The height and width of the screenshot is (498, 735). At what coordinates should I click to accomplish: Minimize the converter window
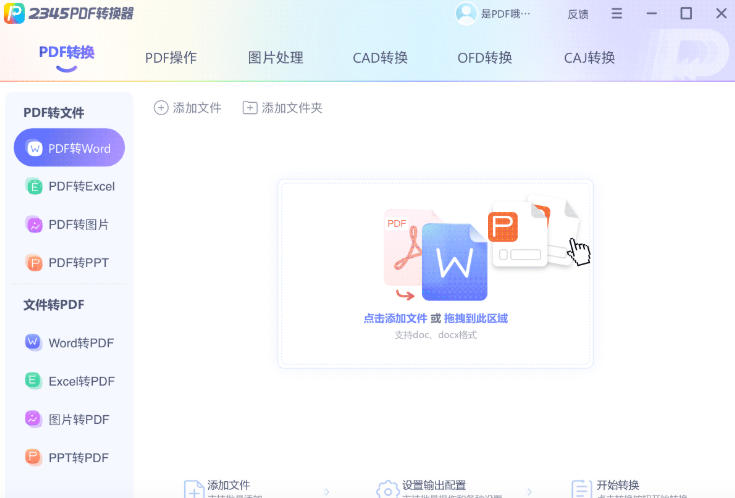pyautogui.click(x=652, y=14)
